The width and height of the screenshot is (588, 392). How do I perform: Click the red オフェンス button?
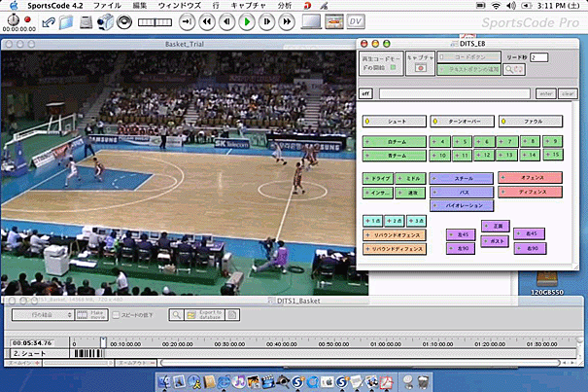pyautogui.click(x=530, y=178)
